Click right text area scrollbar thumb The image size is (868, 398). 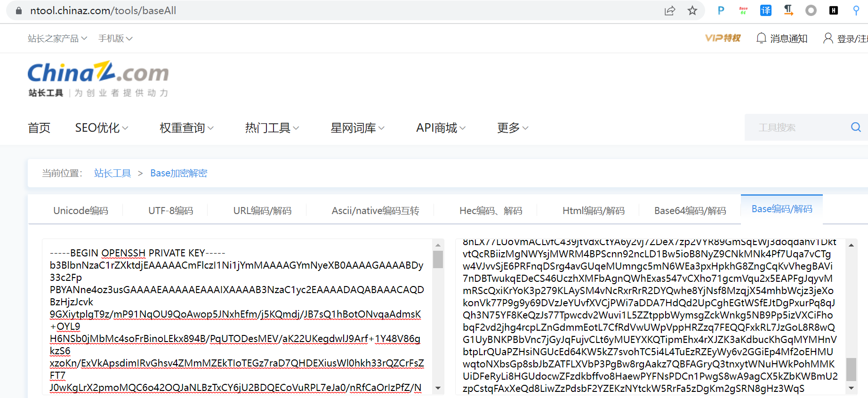pos(851,369)
